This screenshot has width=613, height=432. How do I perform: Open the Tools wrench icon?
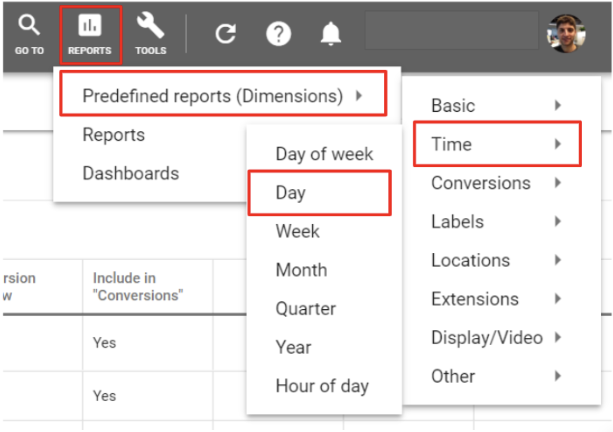pos(151,25)
